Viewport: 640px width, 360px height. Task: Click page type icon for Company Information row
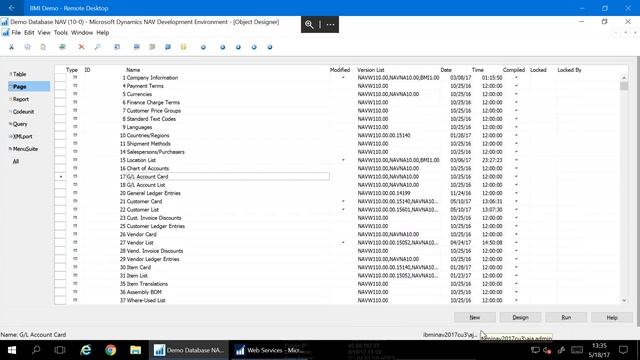(x=75, y=78)
